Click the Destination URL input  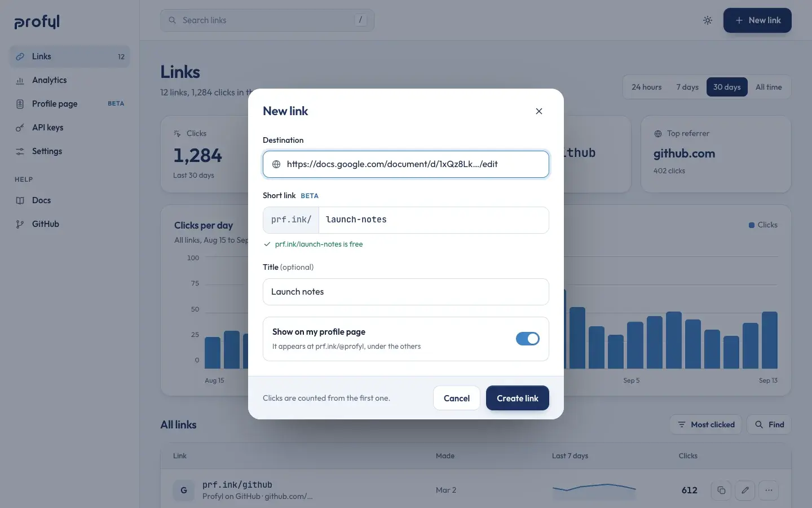coord(406,164)
